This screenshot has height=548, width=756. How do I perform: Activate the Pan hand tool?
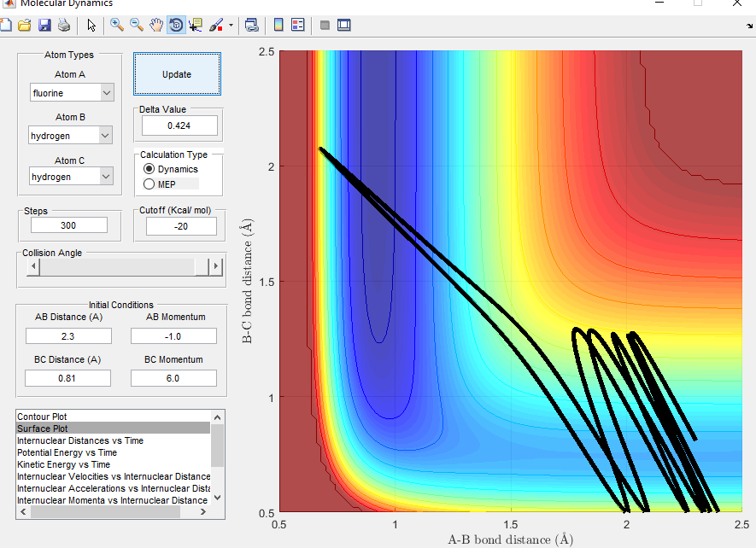[x=156, y=25]
